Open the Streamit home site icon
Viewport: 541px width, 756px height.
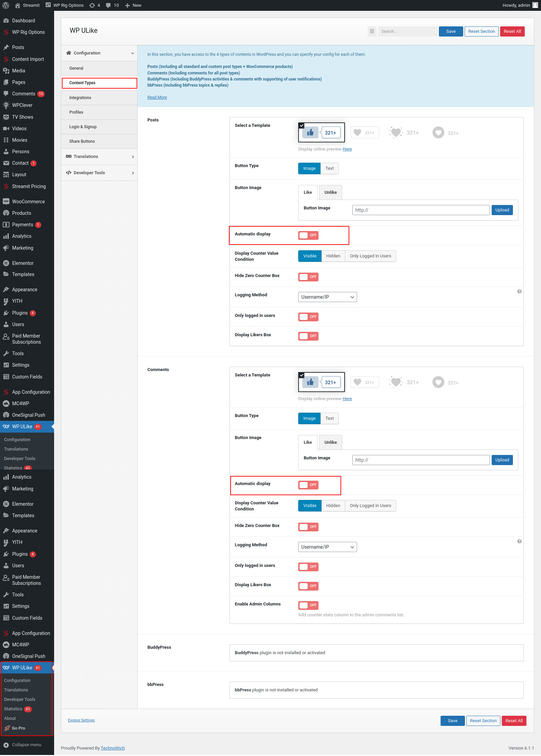click(18, 5)
